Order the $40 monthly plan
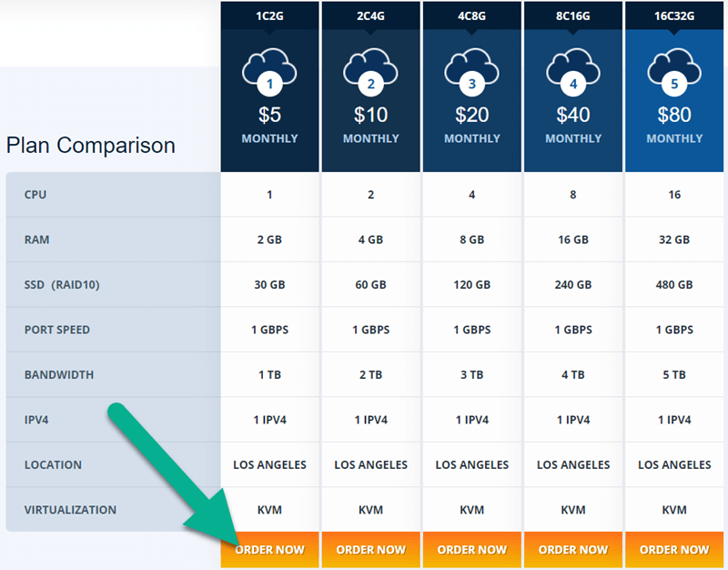Image resolution: width=728 pixels, height=570 pixels. [572, 550]
